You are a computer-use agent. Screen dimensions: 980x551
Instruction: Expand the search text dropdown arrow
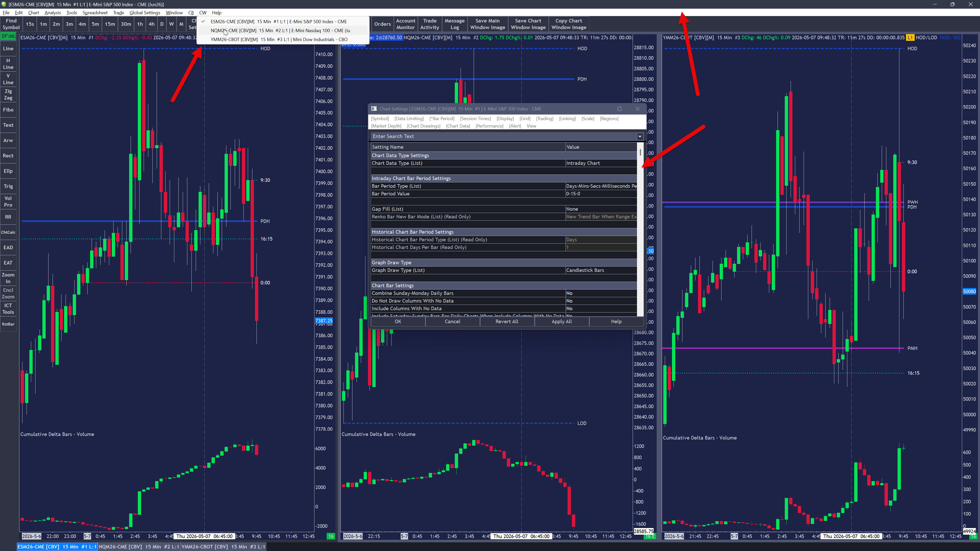[x=640, y=136]
